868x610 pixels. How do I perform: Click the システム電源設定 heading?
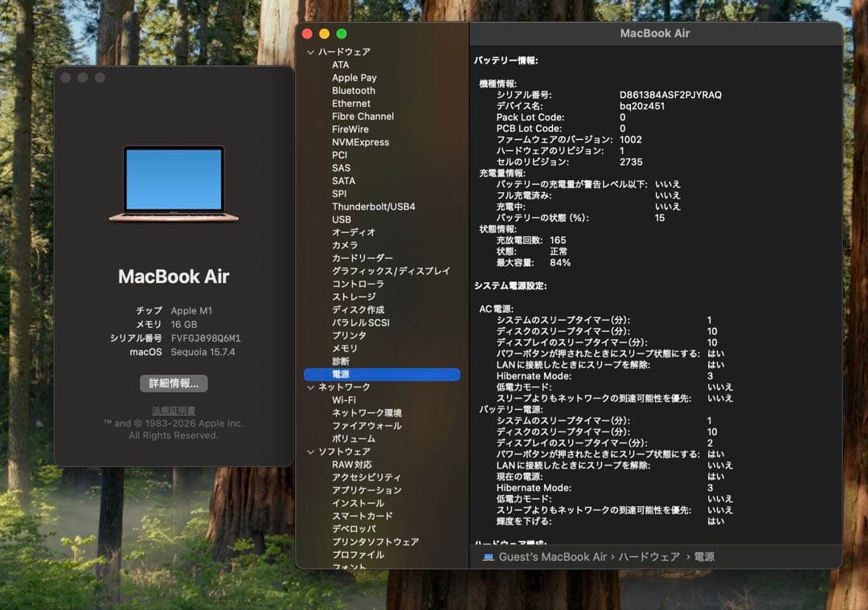(510, 285)
